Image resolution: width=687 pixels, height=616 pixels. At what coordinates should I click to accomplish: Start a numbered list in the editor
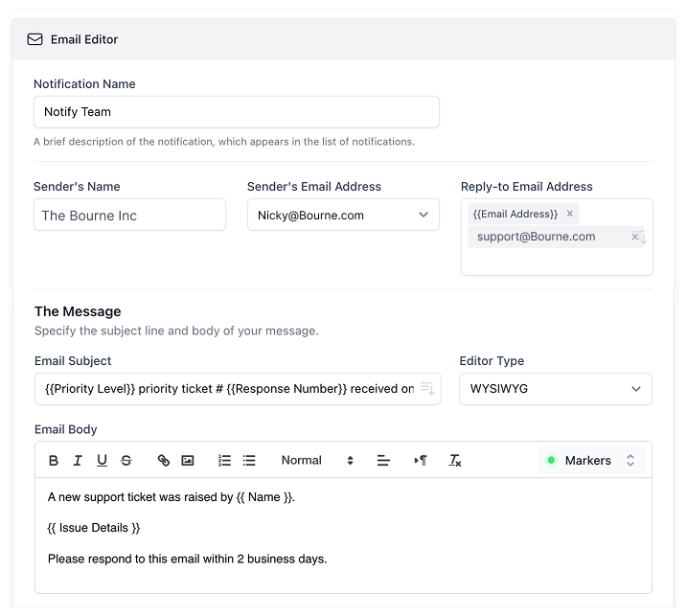(225, 461)
